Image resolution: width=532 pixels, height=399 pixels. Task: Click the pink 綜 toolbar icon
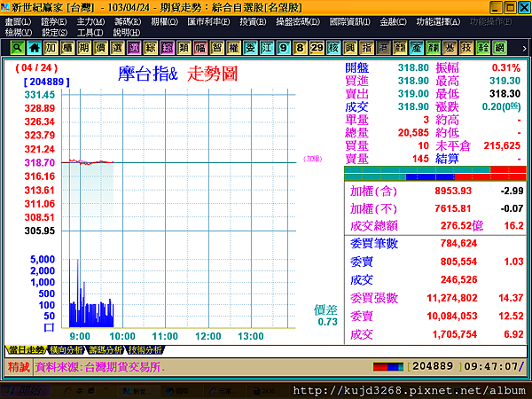coord(167,48)
